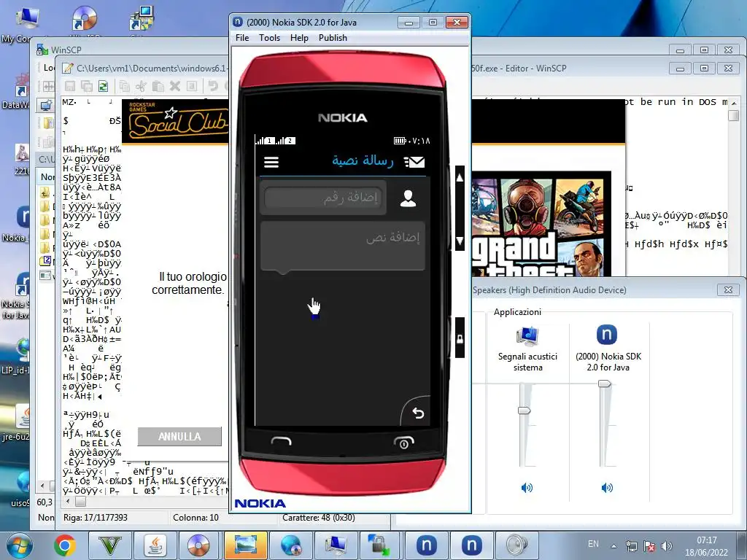Mute Nokia SDK application speaker icon

pos(607,488)
